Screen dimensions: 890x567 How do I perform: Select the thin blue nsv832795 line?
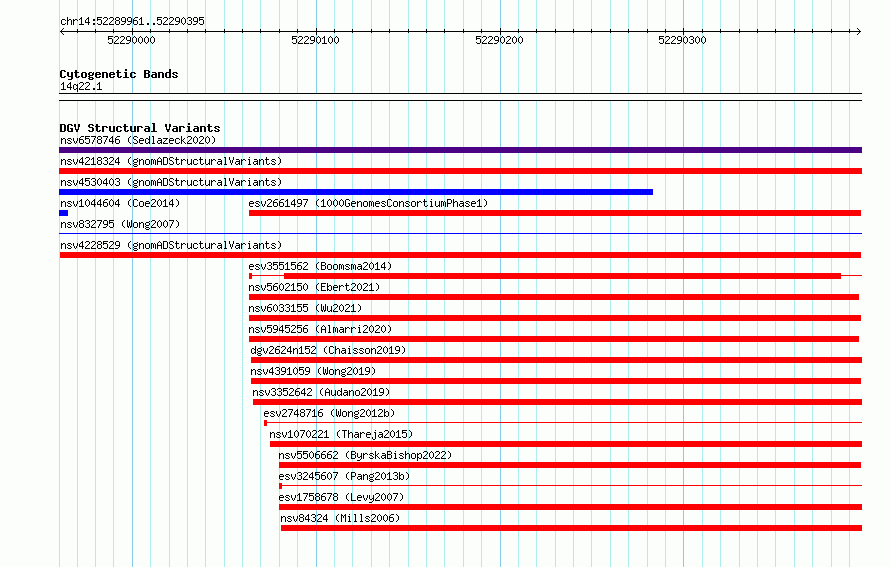tap(460, 233)
